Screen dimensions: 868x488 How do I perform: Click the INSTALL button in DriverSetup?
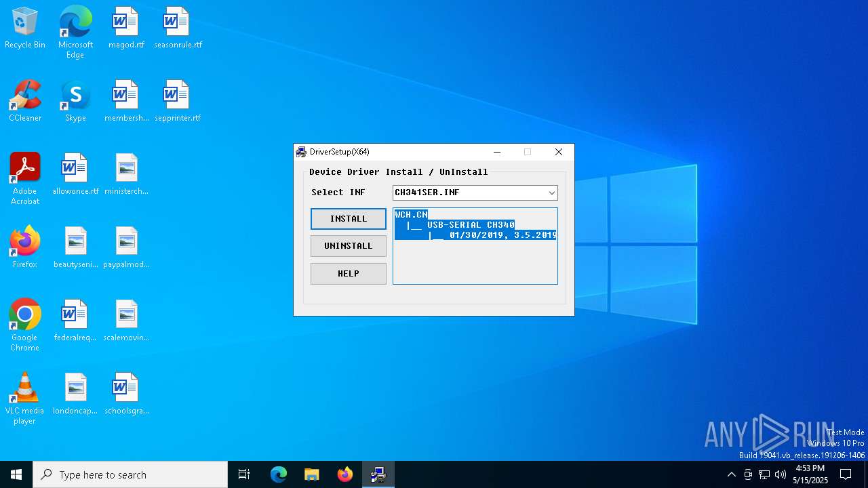pyautogui.click(x=349, y=219)
